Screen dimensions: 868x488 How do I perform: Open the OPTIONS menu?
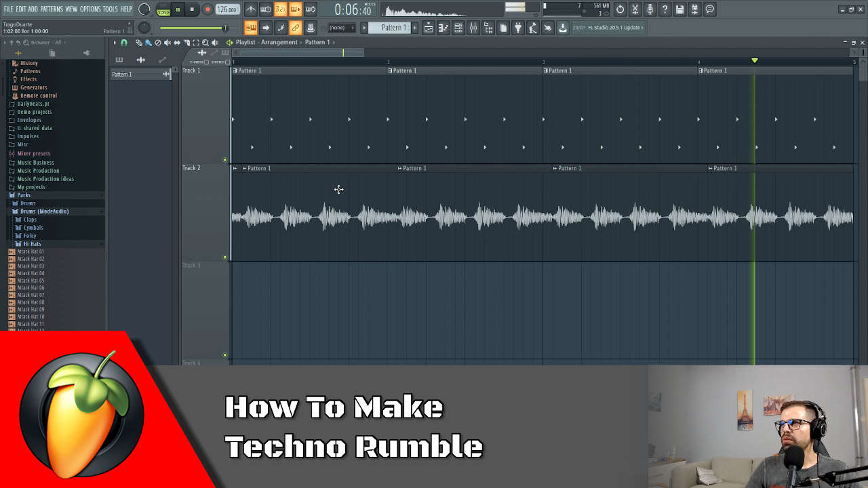(x=90, y=9)
